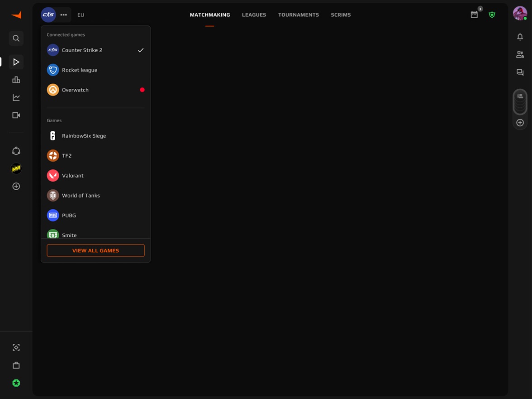Click the green anti-cheat shield icon
Screen dimensions: 532x399
(x=492, y=14)
